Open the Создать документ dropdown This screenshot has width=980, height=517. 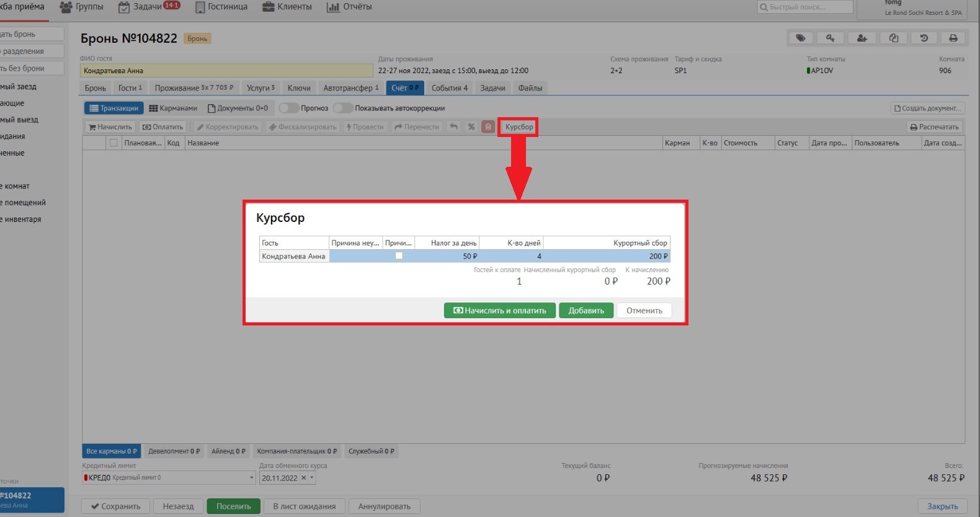pyautogui.click(x=927, y=108)
